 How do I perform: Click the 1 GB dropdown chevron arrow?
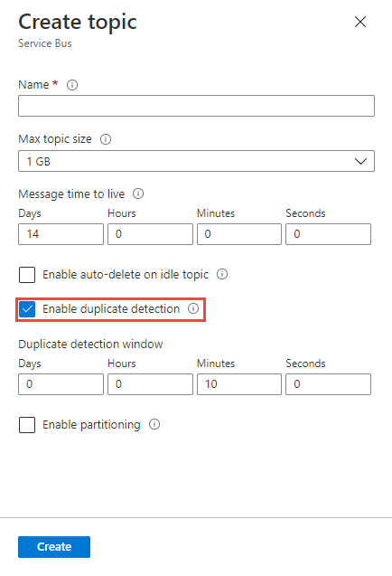(360, 161)
